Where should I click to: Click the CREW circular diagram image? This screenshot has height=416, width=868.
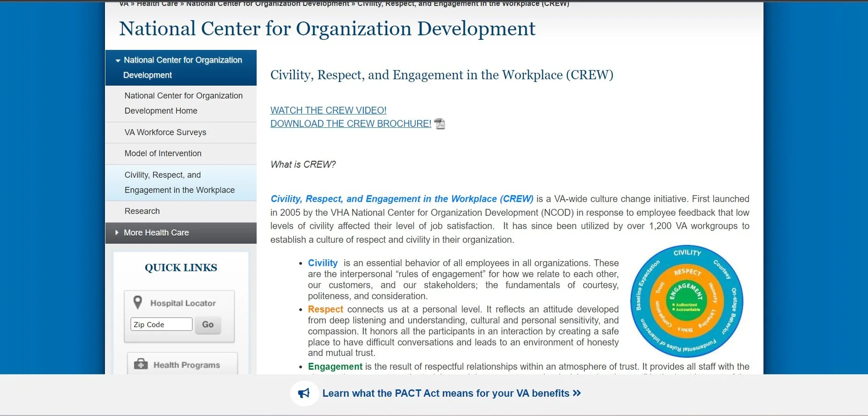coord(687,301)
